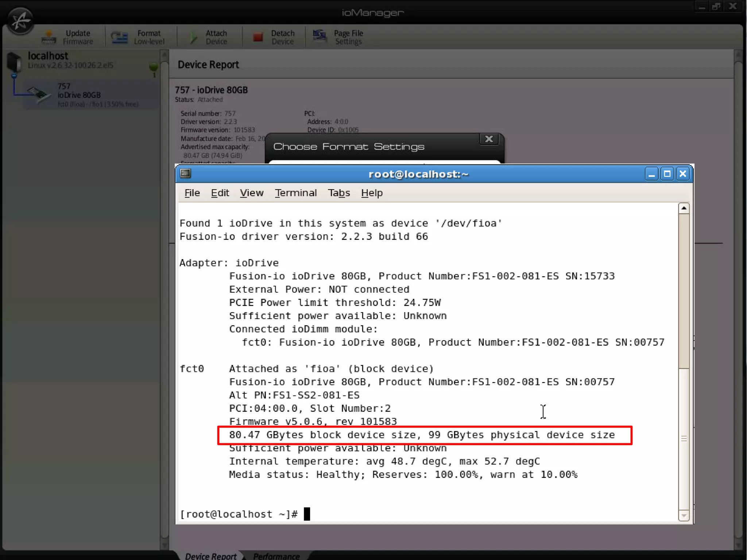Click the Format Low-level toolbar icon
The width and height of the screenshot is (747, 560).
click(119, 37)
